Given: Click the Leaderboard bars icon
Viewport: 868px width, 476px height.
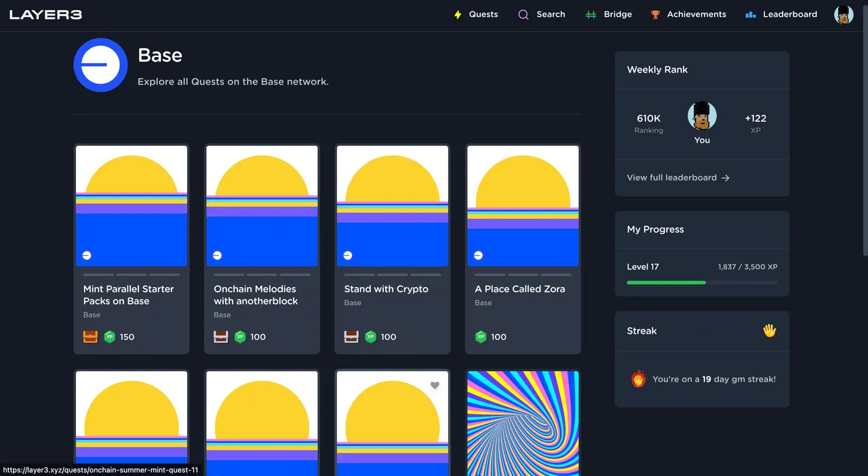Looking at the screenshot, I should click(x=751, y=14).
